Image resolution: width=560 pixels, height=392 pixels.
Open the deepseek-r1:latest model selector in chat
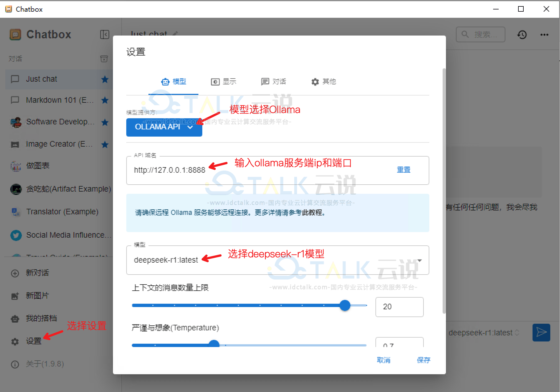483,333
